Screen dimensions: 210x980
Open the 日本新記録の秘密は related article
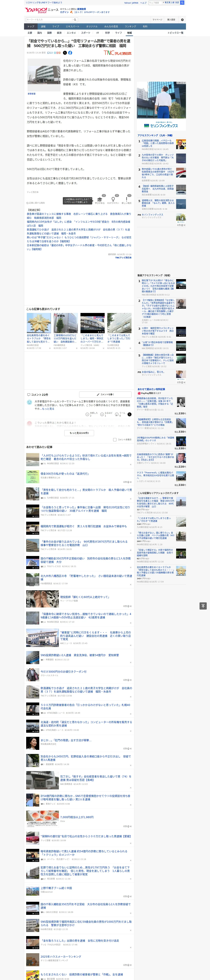79,247
